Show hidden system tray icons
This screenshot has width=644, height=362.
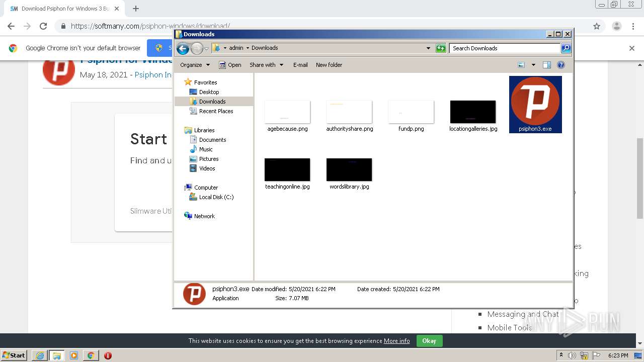pyautogui.click(x=561, y=355)
